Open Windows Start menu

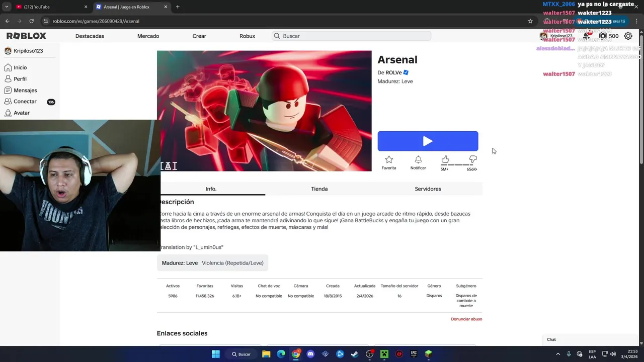coord(215,354)
